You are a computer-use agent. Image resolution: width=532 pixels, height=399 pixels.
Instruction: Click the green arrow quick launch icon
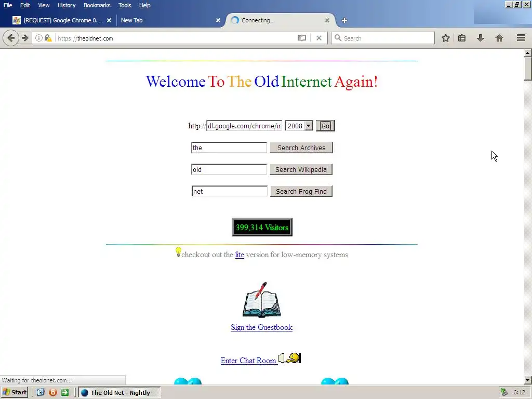tap(65, 393)
